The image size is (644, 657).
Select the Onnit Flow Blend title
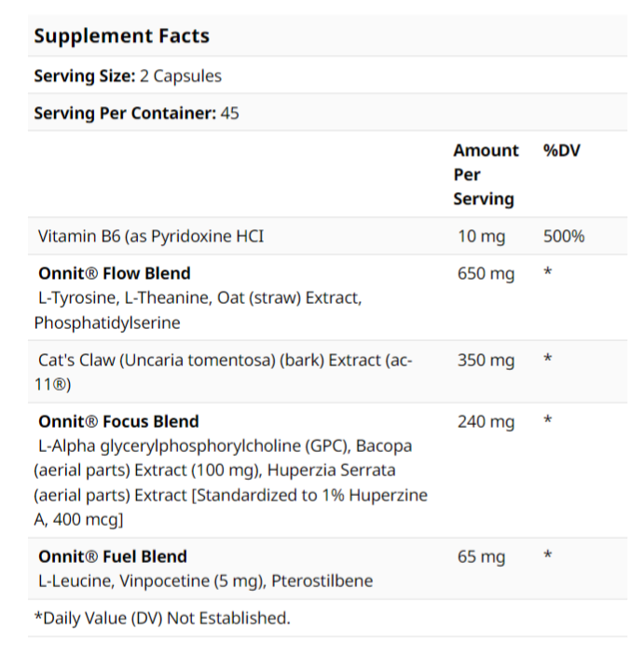click(x=114, y=273)
